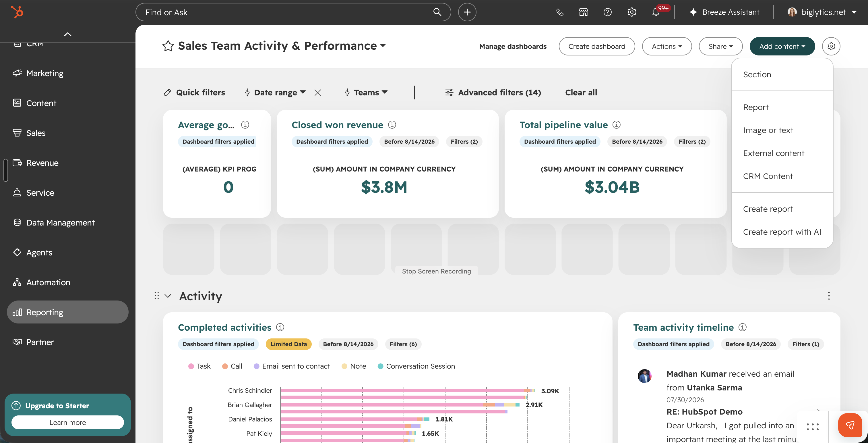
Task: Show info for Team activity timeline
Action: coord(742,327)
